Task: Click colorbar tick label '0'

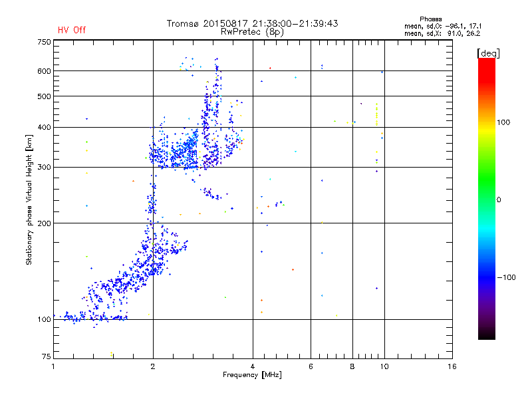Action: click(x=499, y=200)
